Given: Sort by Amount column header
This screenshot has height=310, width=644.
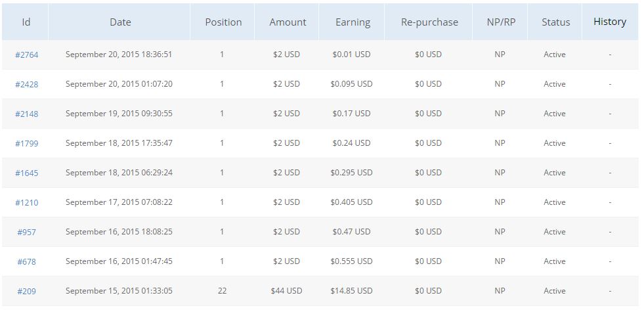Looking at the screenshot, I should click(x=288, y=22).
